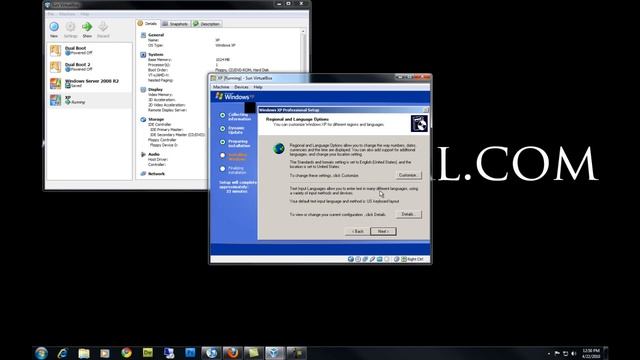Select the Dual Boot virtual machine

(89, 50)
